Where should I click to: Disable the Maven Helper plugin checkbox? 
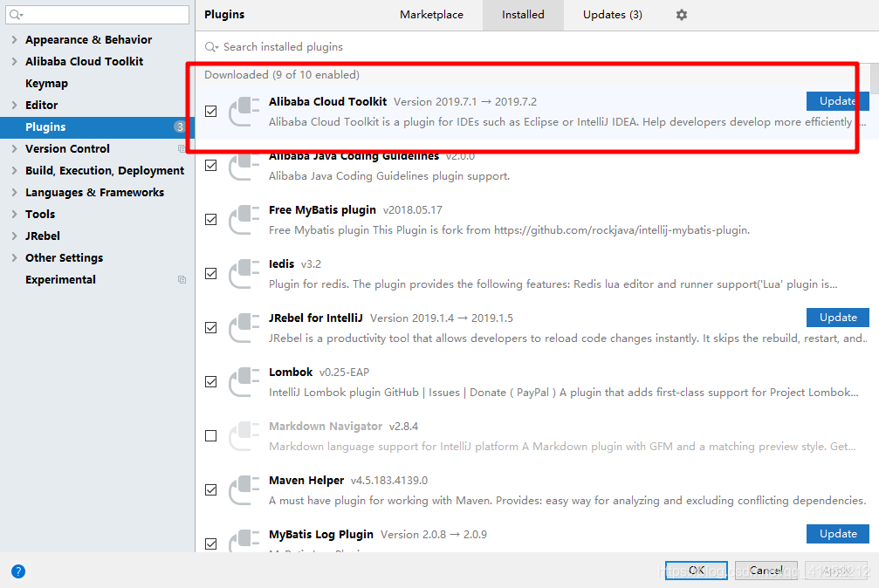pyautogui.click(x=210, y=490)
